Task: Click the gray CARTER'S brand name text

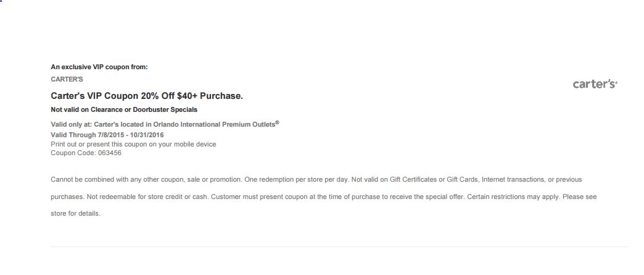Action: point(67,79)
